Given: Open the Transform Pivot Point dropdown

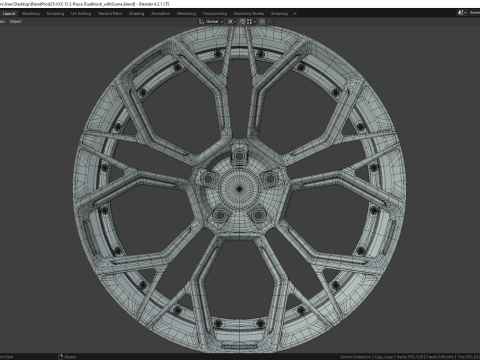Looking at the screenshot, I should click(232, 22).
